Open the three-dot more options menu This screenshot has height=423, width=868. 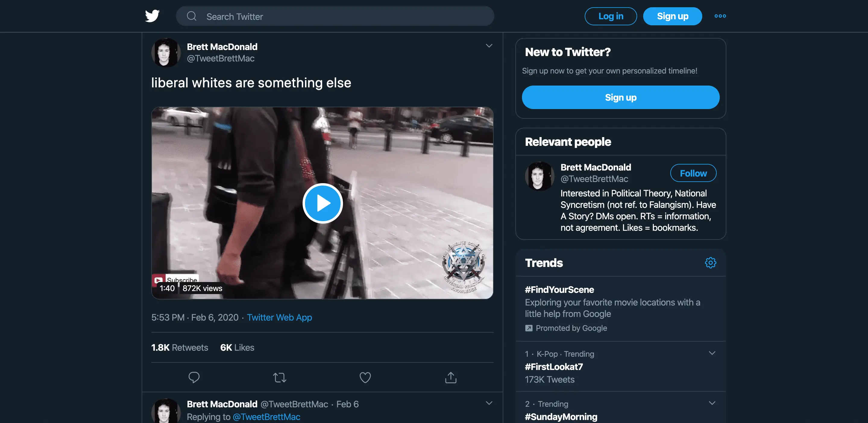[x=720, y=16]
